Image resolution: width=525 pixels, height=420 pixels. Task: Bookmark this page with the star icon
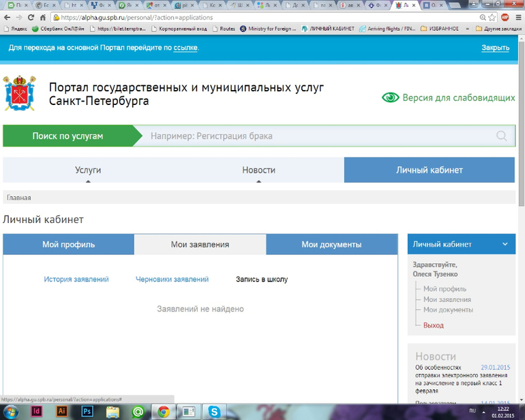(492, 18)
